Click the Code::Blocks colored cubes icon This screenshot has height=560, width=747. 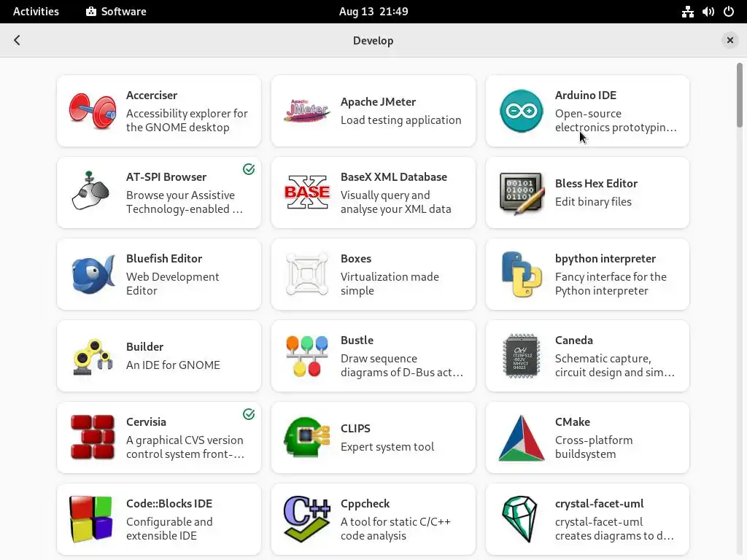pyautogui.click(x=91, y=519)
